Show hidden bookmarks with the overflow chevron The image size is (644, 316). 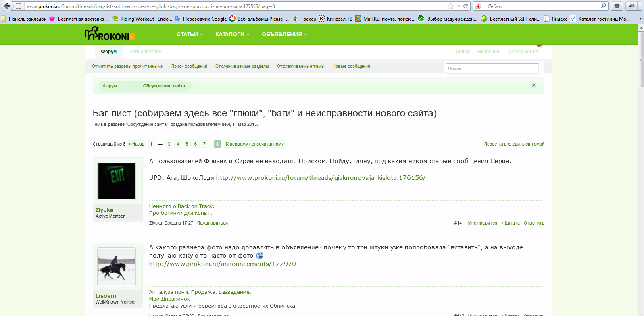click(641, 19)
